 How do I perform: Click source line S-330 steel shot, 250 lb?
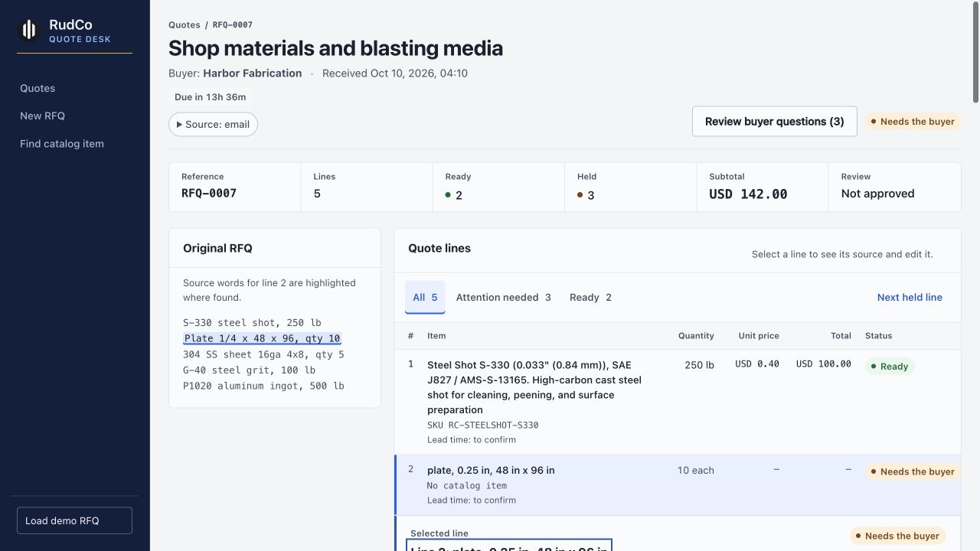[252, 323]
